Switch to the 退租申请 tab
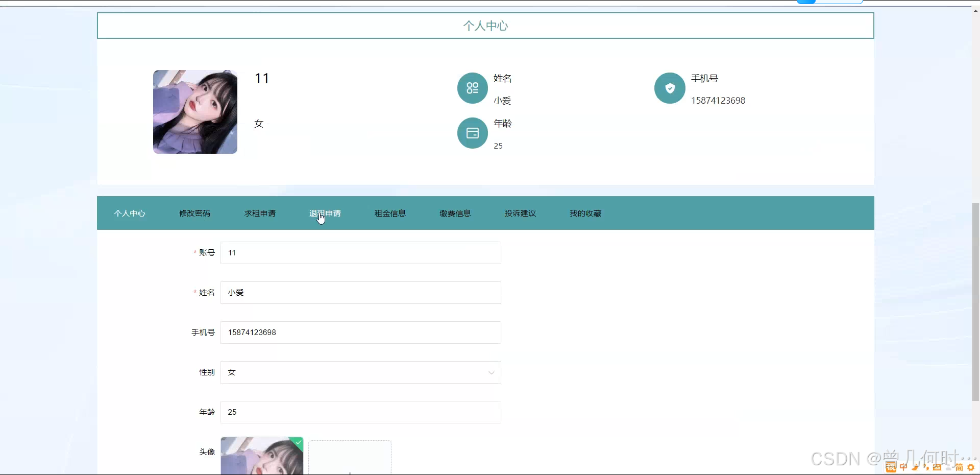 click(x=325, y=213)
